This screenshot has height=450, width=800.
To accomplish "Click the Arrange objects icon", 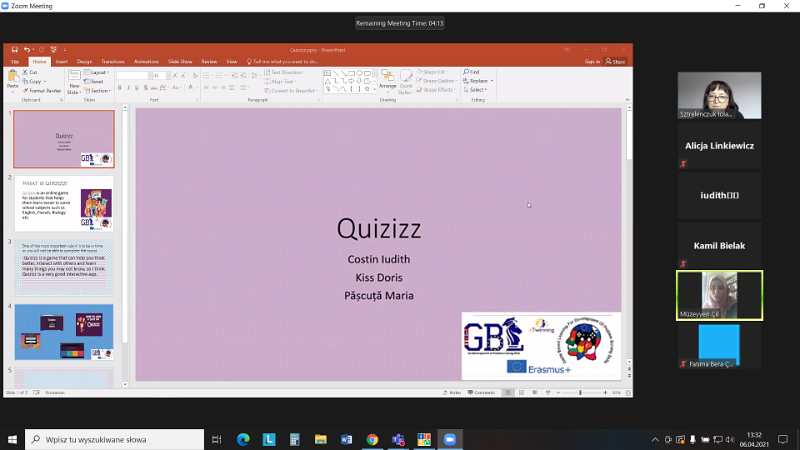I will tap(388, 80).
